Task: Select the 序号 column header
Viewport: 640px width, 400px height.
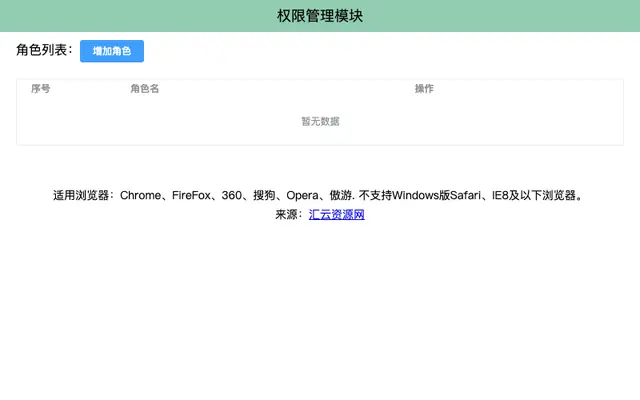Action: click(40, 89)
